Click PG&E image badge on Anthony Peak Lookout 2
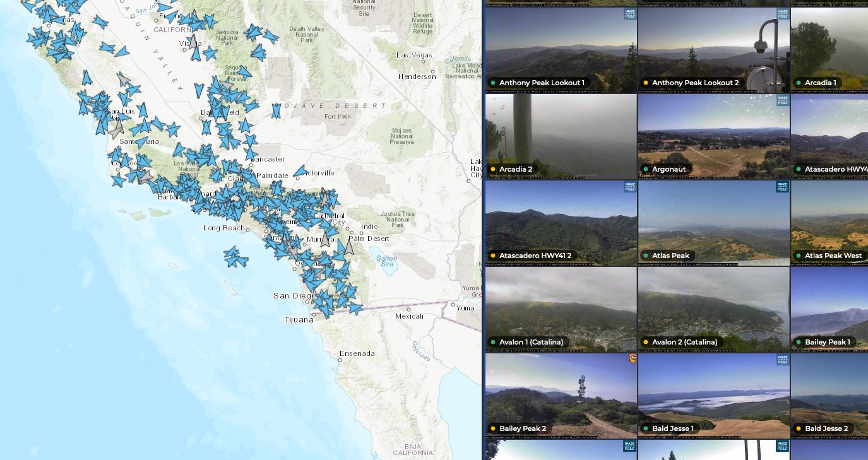The width and height of the screenshot is (868, 460). 782,13
